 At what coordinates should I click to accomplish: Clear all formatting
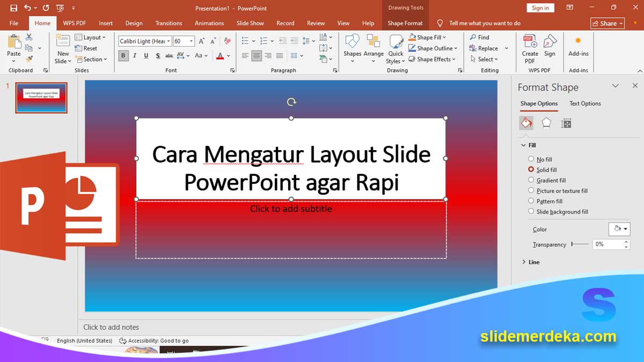tap(227, 41)
